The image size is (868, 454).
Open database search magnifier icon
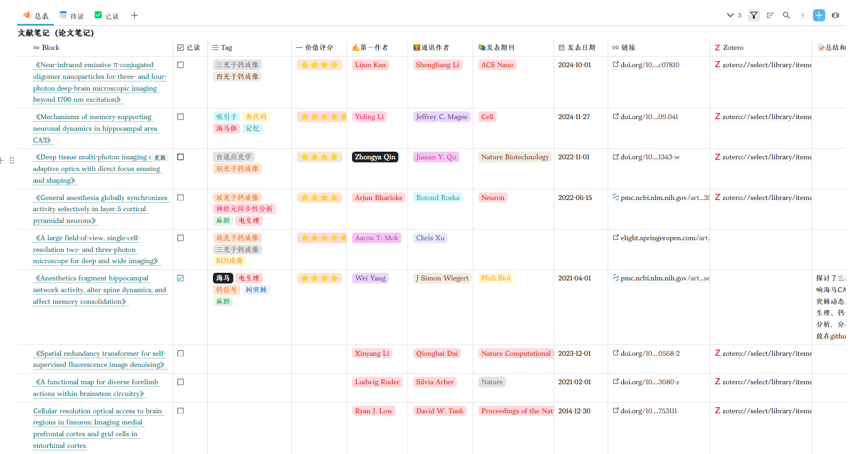coord(786,15)
